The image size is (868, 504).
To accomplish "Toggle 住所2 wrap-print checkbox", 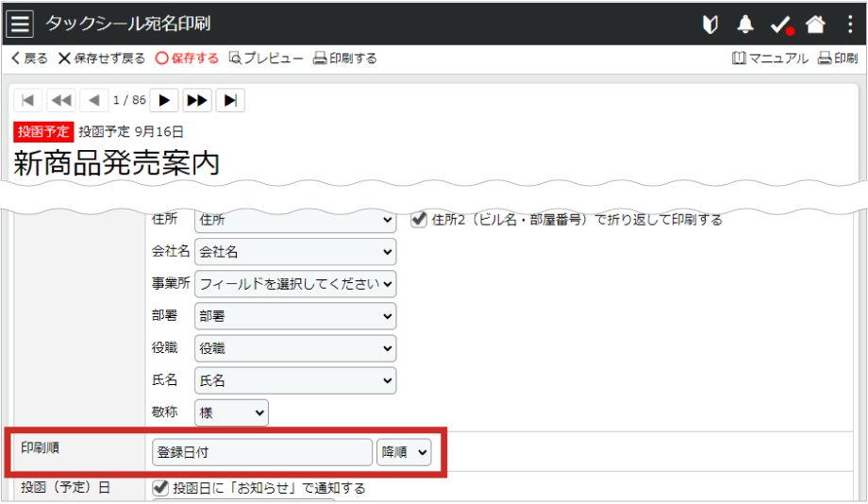I will [x=419, y=219].
